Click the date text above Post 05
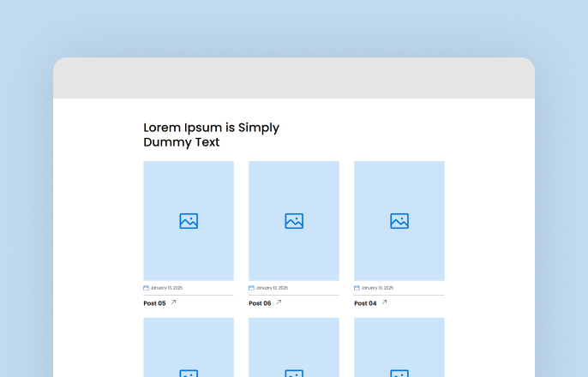This screenshot has height=377, width=588. 166,288
